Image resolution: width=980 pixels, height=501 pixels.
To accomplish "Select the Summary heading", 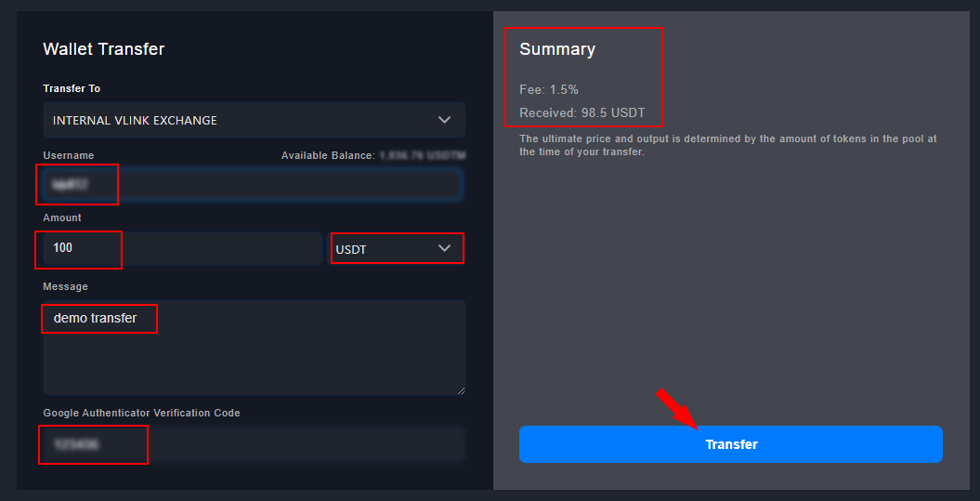I will click(557, 49).
